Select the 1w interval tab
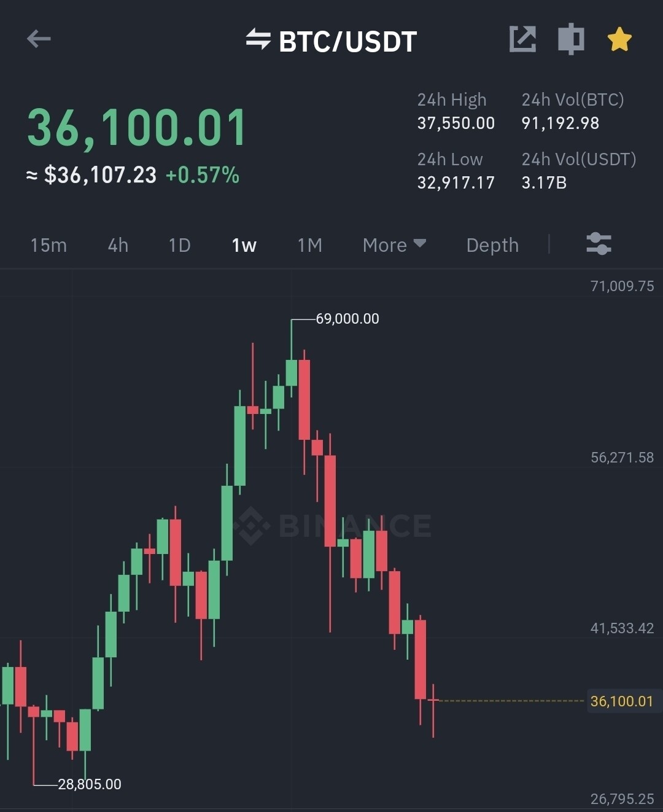 (244, 245)
